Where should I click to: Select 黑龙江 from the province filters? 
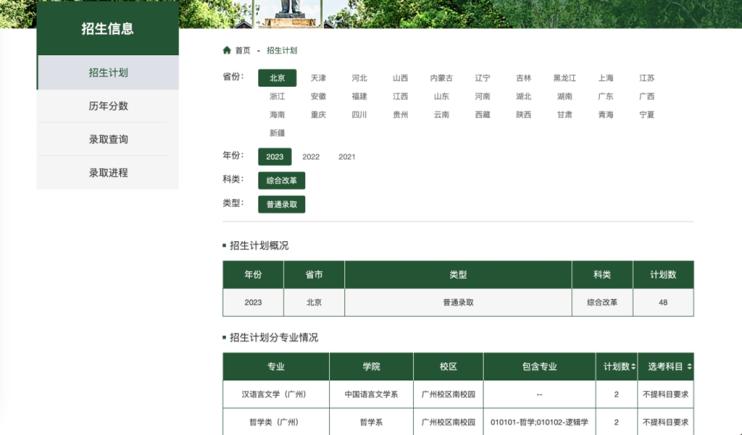tap(565, 78)
